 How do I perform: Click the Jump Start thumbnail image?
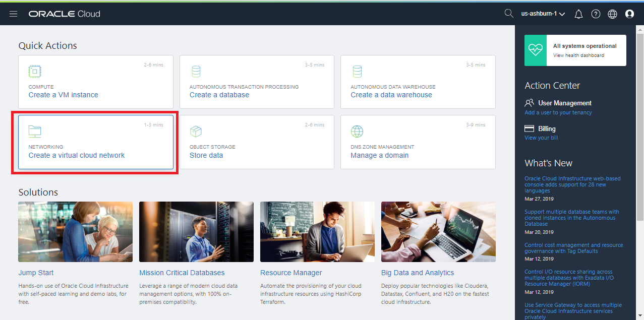click(76, 232)
